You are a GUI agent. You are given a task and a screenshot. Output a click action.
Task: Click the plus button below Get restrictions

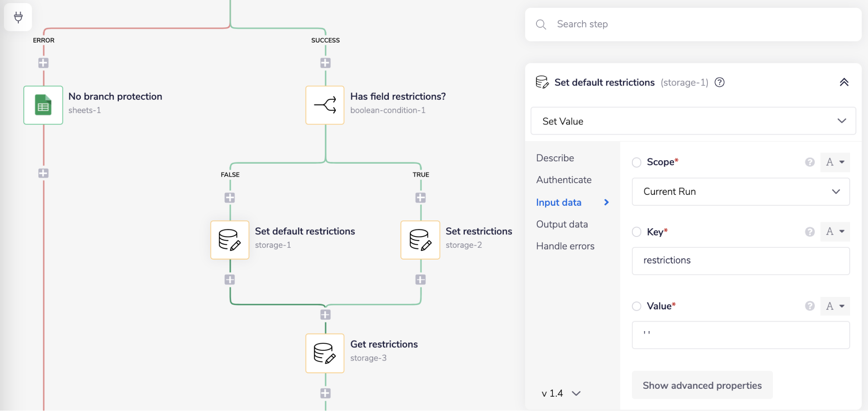[x=325, y=393]
